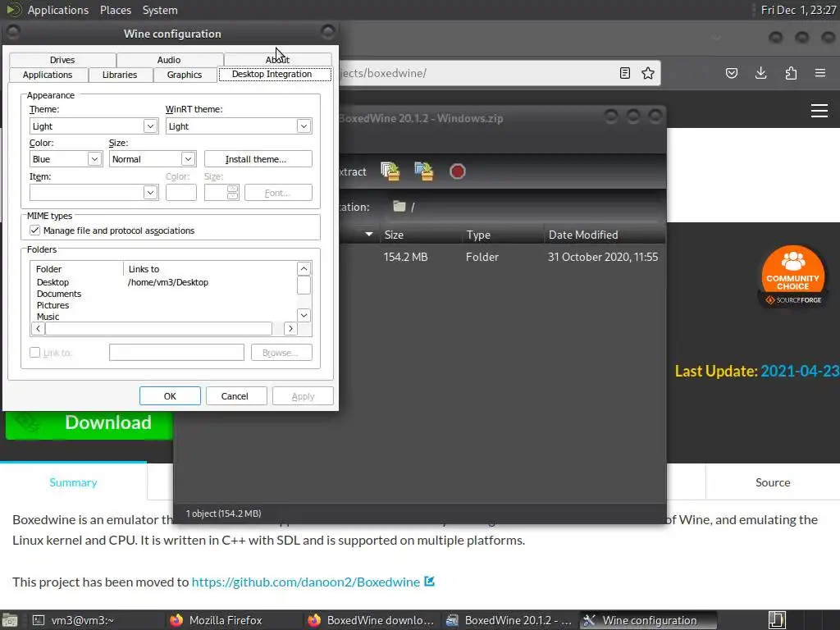Click the add folder icon in archive manager
Viewport: 840px width, 630px height.
click(424, 171)
